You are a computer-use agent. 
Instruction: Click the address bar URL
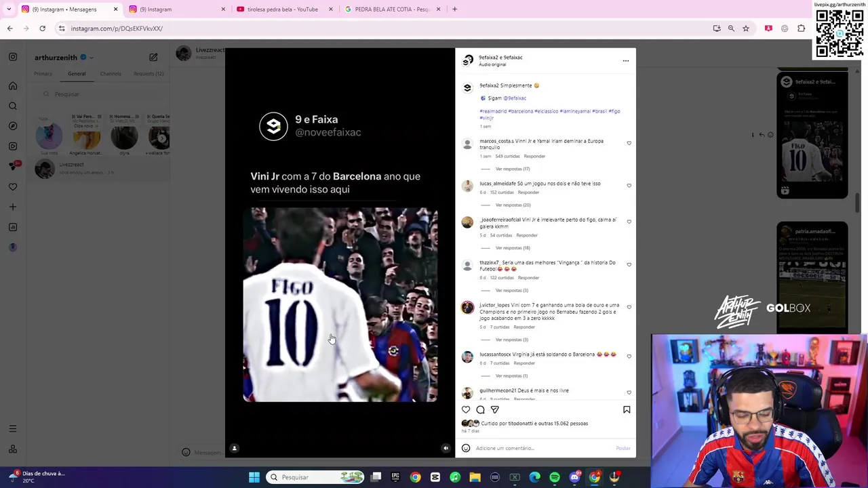[x=117, y=28]
